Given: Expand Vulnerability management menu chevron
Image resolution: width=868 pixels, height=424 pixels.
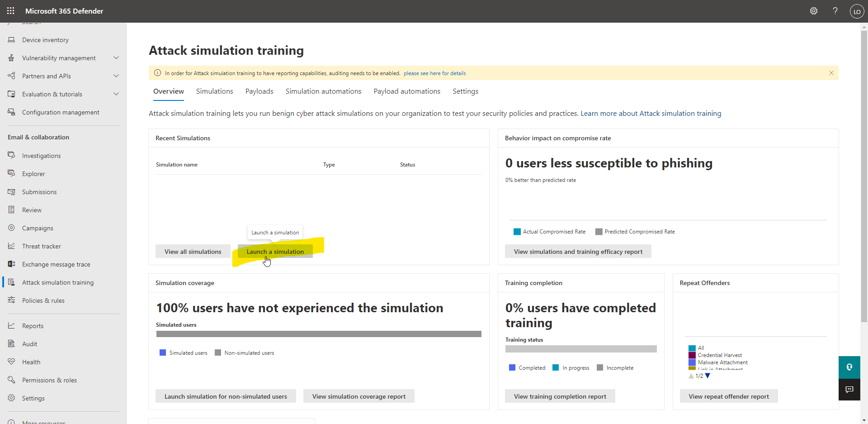Looking at the screenshot, I should tap(116, 58).
